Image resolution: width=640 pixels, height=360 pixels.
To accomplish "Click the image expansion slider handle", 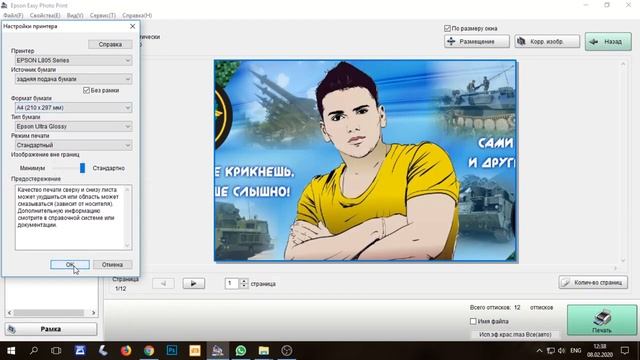I will point(82,168).
